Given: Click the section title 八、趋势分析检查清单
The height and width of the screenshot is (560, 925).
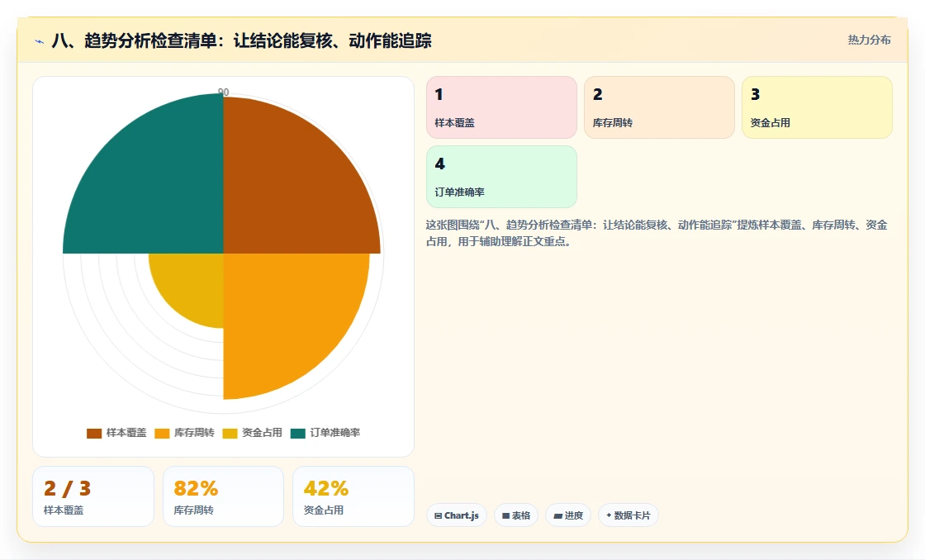Looking at the screenshot, I should [x=241, y=40].
